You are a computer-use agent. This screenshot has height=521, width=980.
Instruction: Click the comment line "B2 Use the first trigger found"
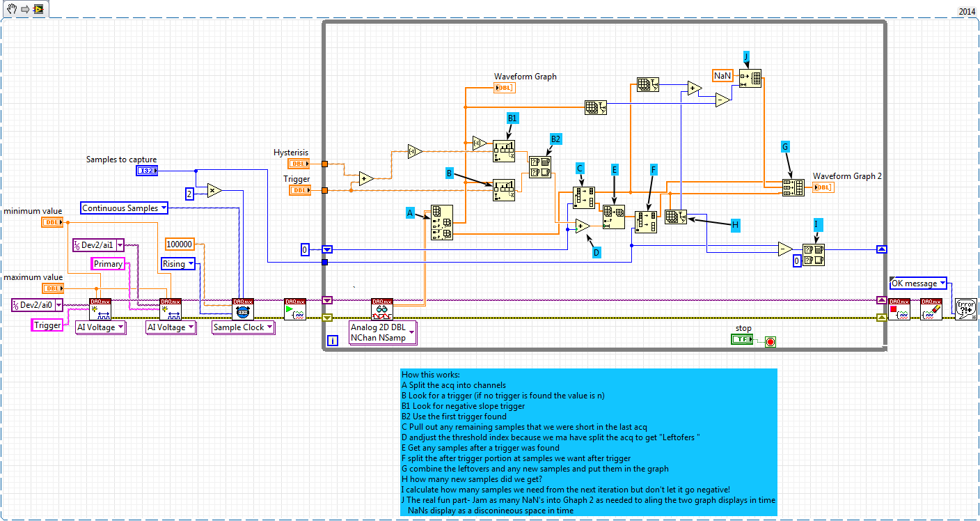tap(455, 417)
